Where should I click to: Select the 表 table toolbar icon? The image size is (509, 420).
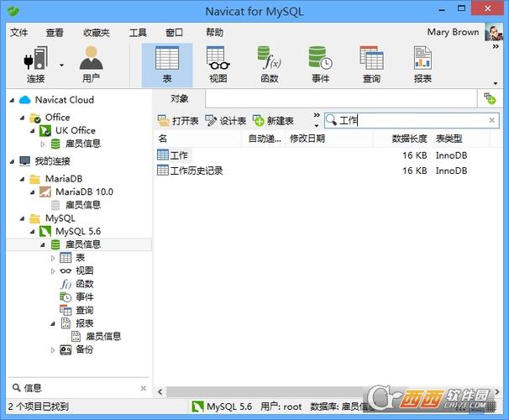(167, 65)
